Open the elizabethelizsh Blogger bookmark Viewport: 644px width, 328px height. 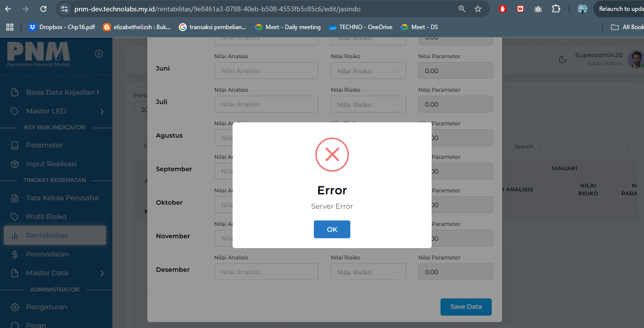pos(137,27)
